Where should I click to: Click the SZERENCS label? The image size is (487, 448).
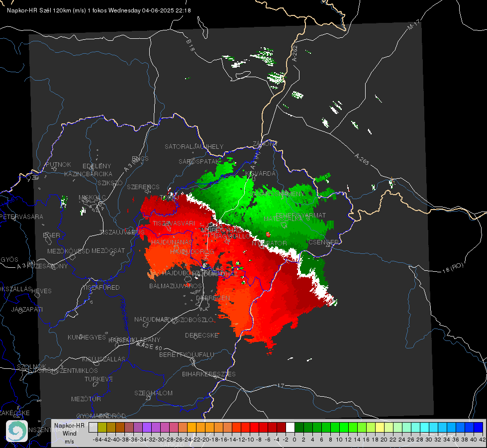click(143, 187)
